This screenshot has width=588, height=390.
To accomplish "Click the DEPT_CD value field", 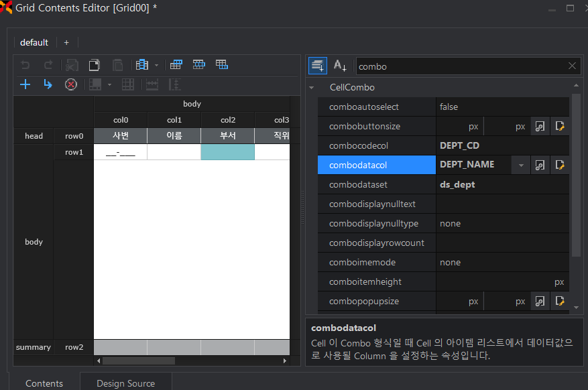I will point(502,145).
